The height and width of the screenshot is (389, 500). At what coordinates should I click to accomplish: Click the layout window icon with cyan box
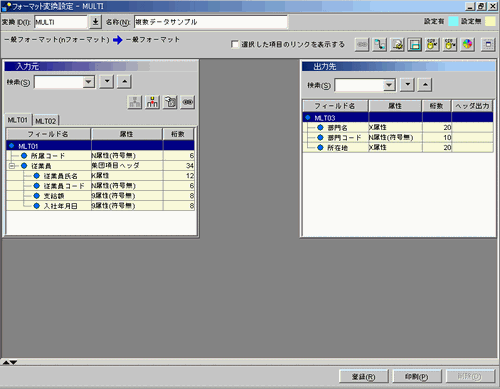[x=414, y=44]
